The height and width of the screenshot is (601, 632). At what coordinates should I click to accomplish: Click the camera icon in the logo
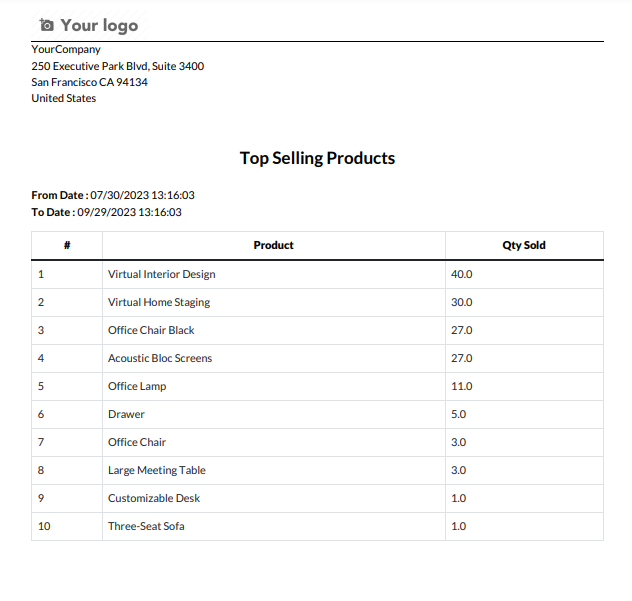(46, 25)
